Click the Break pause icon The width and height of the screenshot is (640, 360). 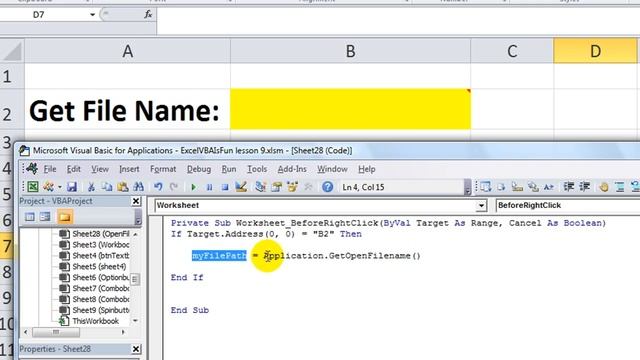point(209,187)
